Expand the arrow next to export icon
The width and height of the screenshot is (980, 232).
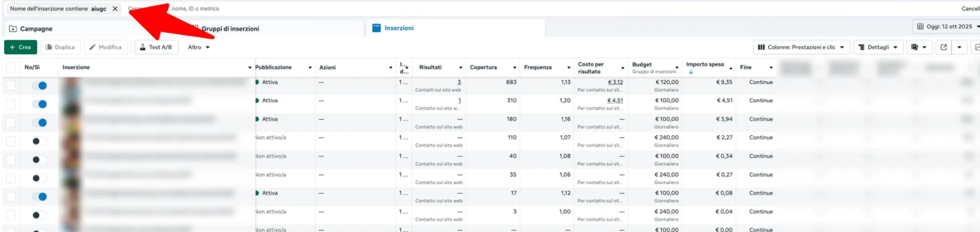click(x=959, y=47)
